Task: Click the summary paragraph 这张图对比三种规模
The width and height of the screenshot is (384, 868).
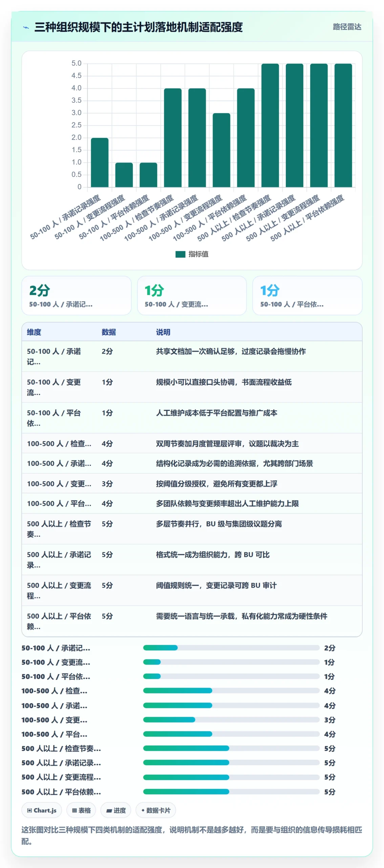Action: [x=192, y=835]
